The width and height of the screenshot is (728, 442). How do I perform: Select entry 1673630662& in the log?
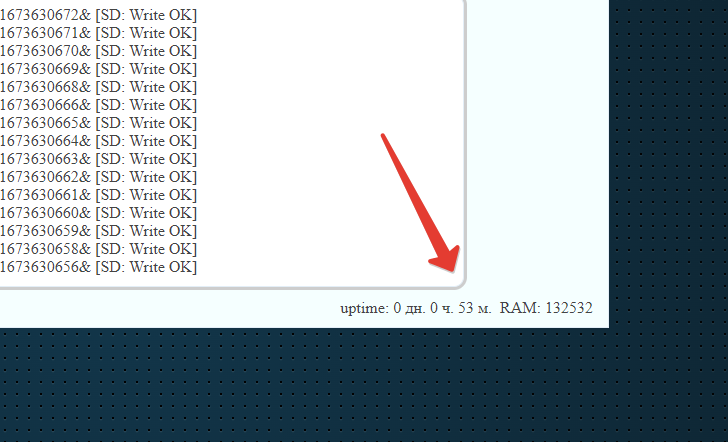98,177
